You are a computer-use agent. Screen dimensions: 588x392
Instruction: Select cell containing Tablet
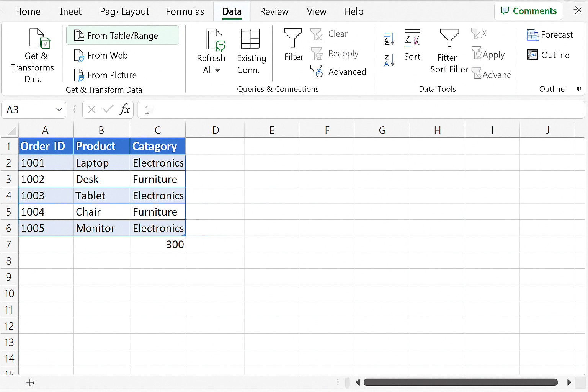(101, 195)
